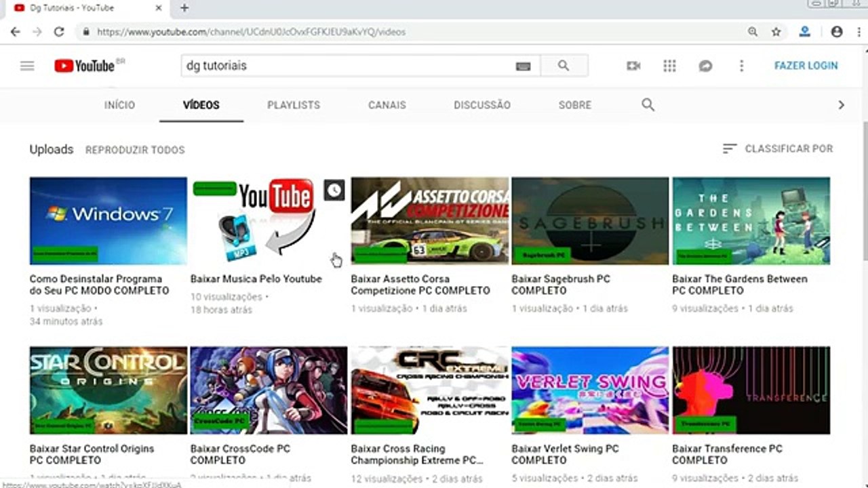This screenshot has height=488, width=868.
Task: Open the Playlists tab
Action: (x=294, y=105)
